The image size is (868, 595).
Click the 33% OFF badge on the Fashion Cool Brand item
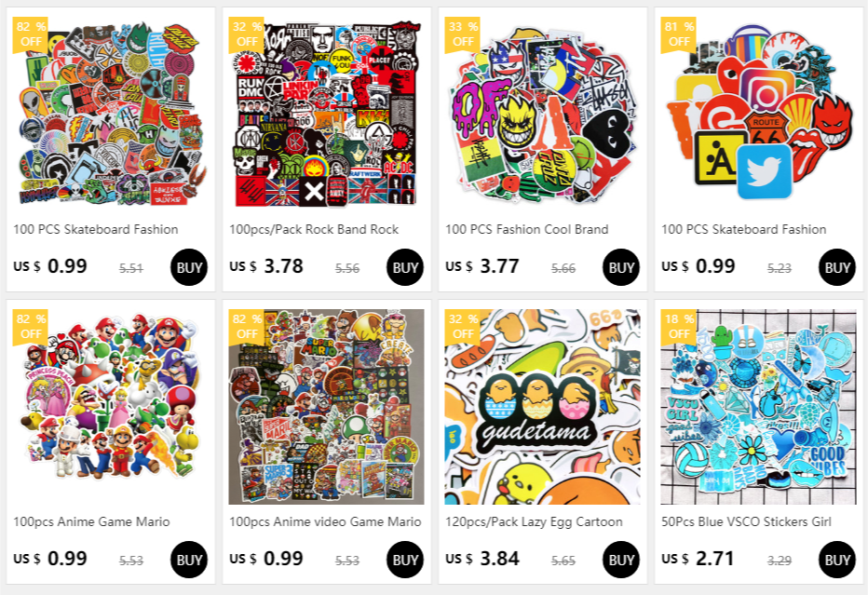click(463, 34)
